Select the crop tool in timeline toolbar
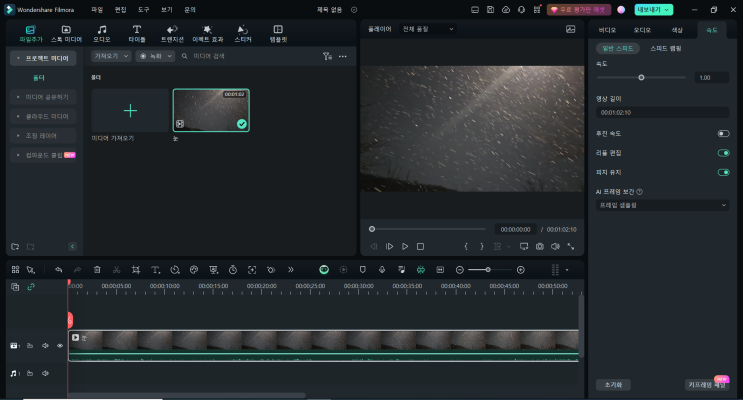Image resolution: width=743 pixels, height=400 pixels. (x=136, y=270)
